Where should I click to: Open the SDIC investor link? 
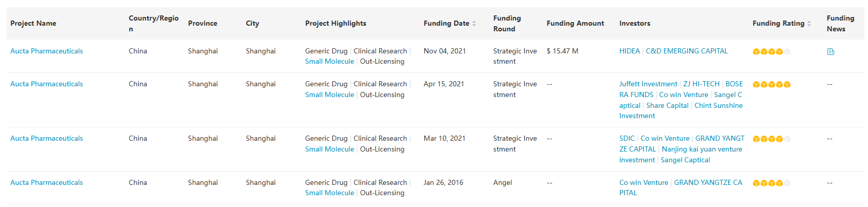627,138
